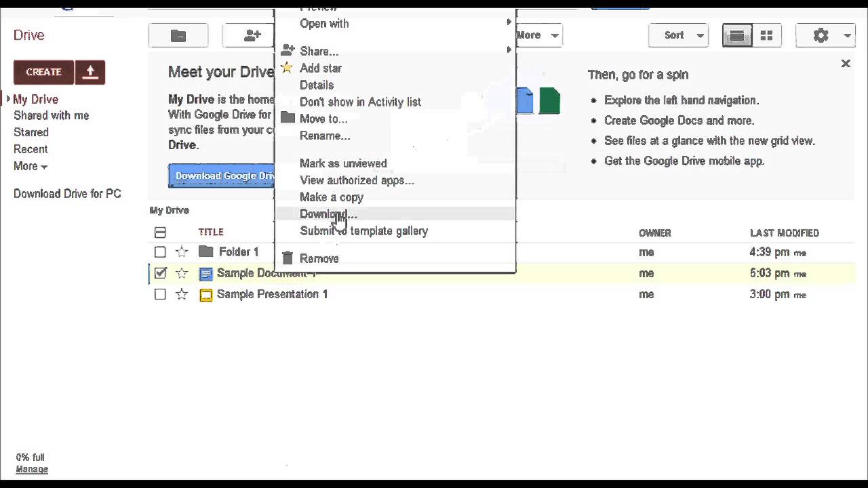
Task: Click the Sample Presentation 1 slides icon
Action: point(205,295)
